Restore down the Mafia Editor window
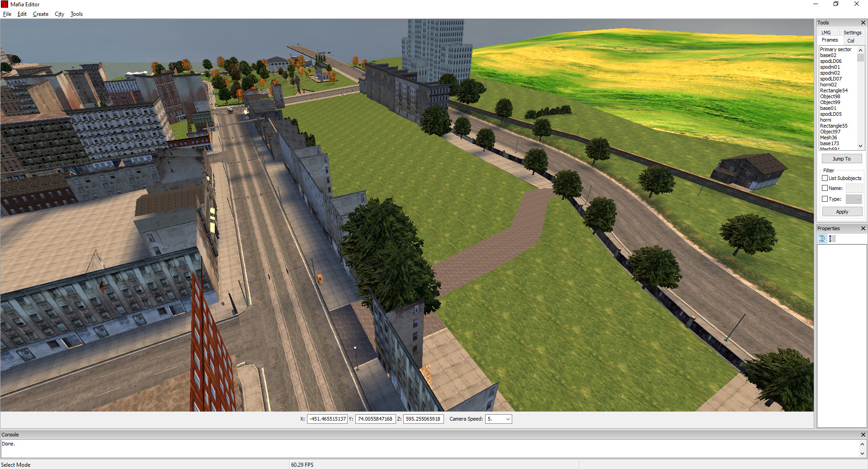 (x=836, y=4)
